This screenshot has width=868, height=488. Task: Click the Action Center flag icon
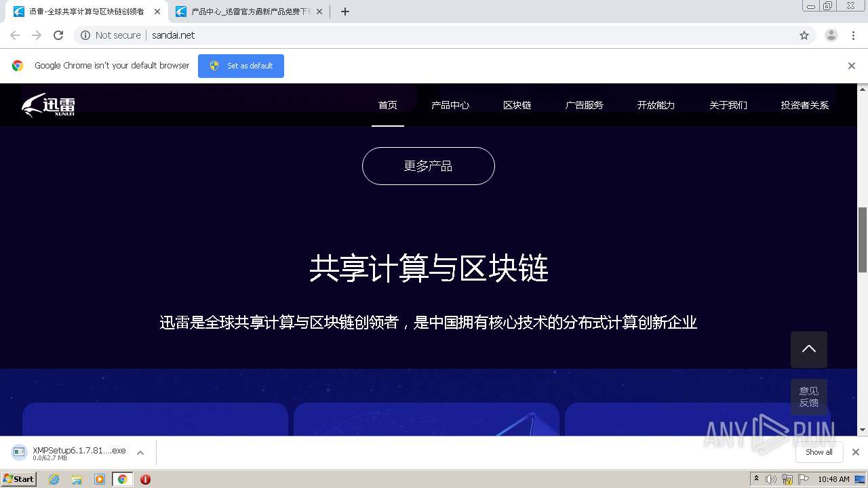tap(804, 479)
